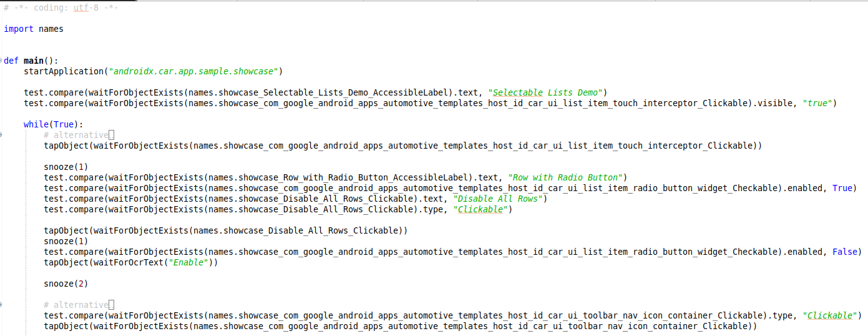Click the while keyword
868x336 pixels.
[x=36, y=124]
